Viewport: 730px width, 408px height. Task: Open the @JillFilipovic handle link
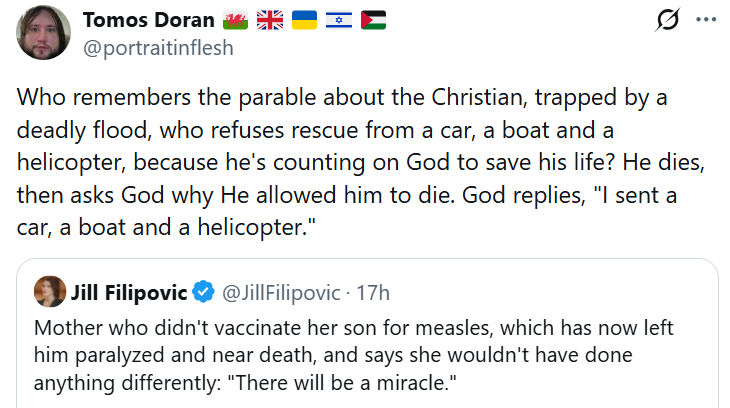pos(280,293)
